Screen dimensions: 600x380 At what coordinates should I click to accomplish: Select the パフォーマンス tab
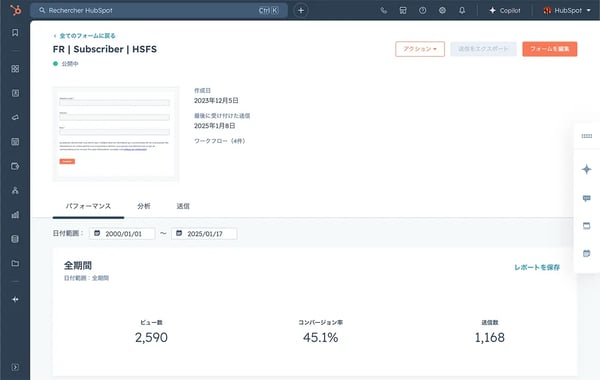88,206
